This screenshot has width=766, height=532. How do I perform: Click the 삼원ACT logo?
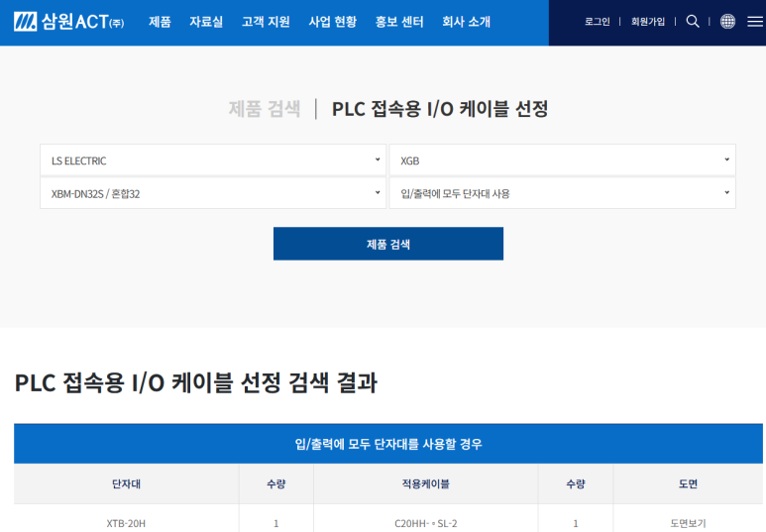pyautogui.click(x=69, y=22)
